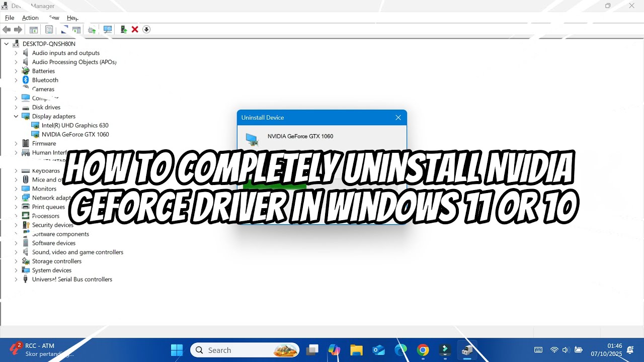Click the red X uninstall device icon
The image size is (644, 362).
135,30
